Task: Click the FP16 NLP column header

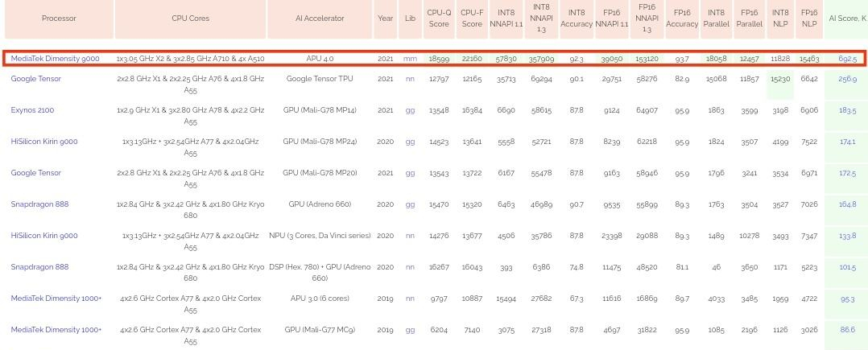Action: coord(808,19)
